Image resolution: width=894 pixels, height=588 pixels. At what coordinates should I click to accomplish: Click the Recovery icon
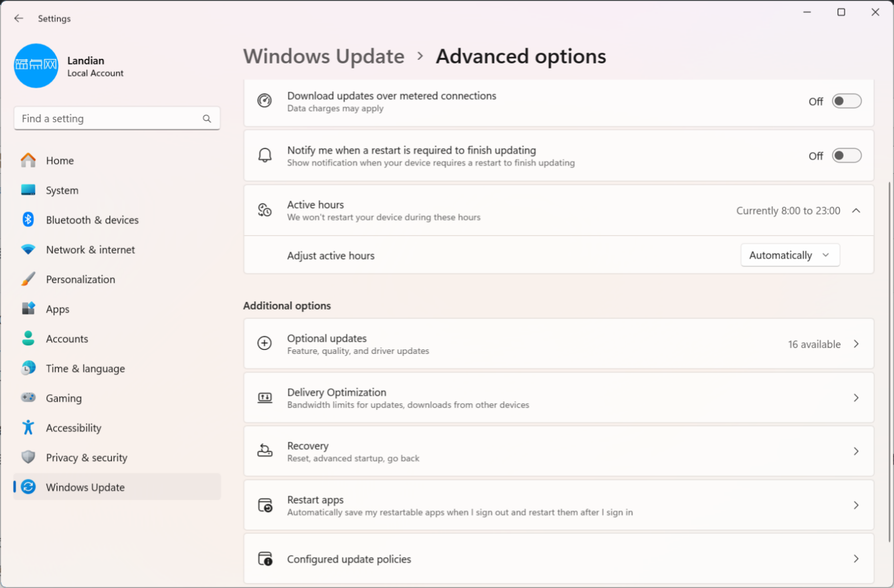click(x=265, y=450)
